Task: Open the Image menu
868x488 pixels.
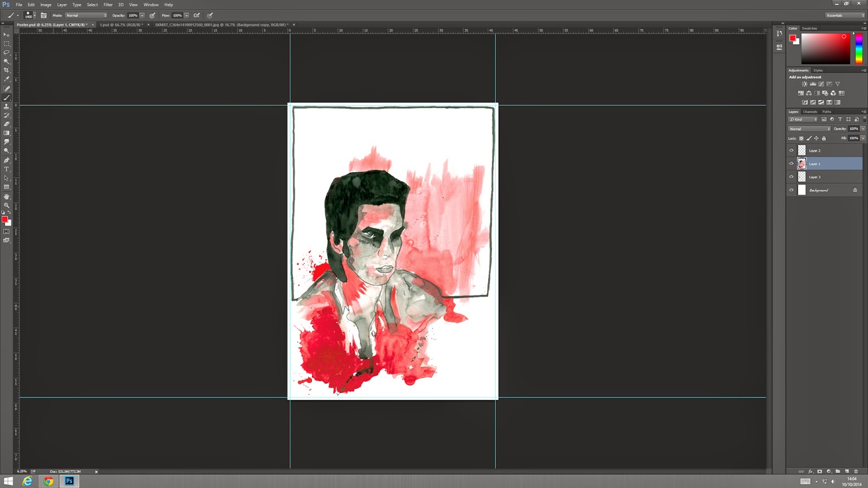Action: pyautogui.click(x=46, y=4)
